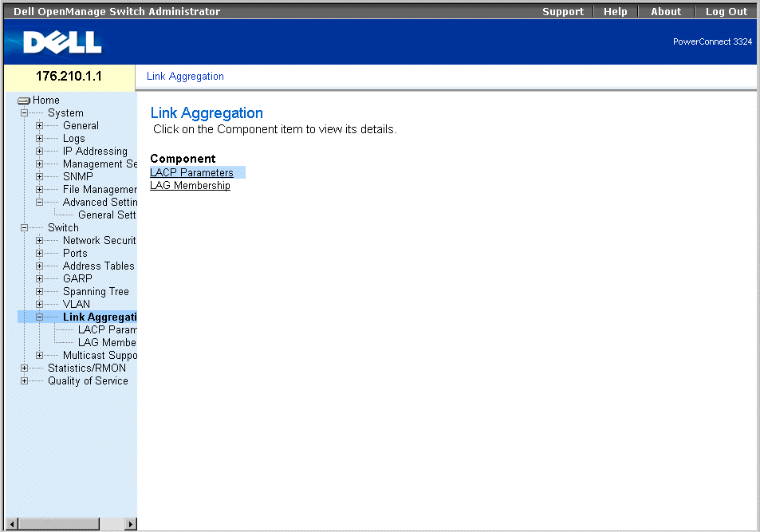Select Link Aggregation tree item

[x=100, y=317]
